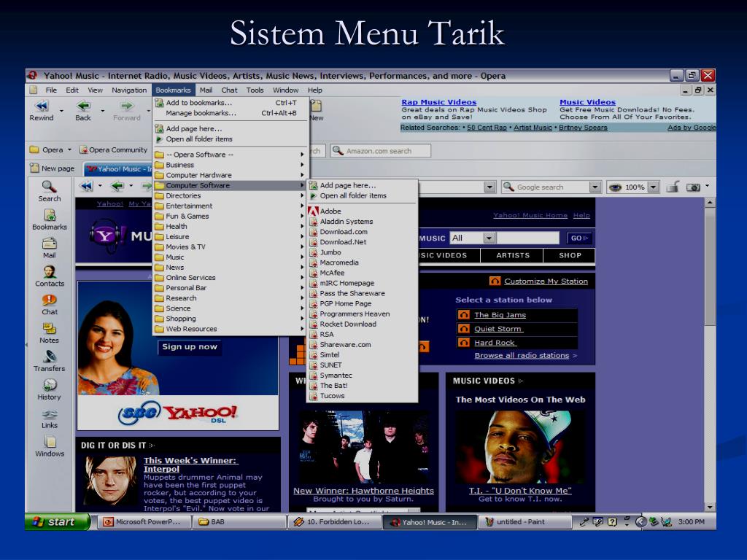The height and width of the screenshot is (560, 747).
Task: Switch to Microsoft PowerPoint in the taskbar
Action: [144, 522]
